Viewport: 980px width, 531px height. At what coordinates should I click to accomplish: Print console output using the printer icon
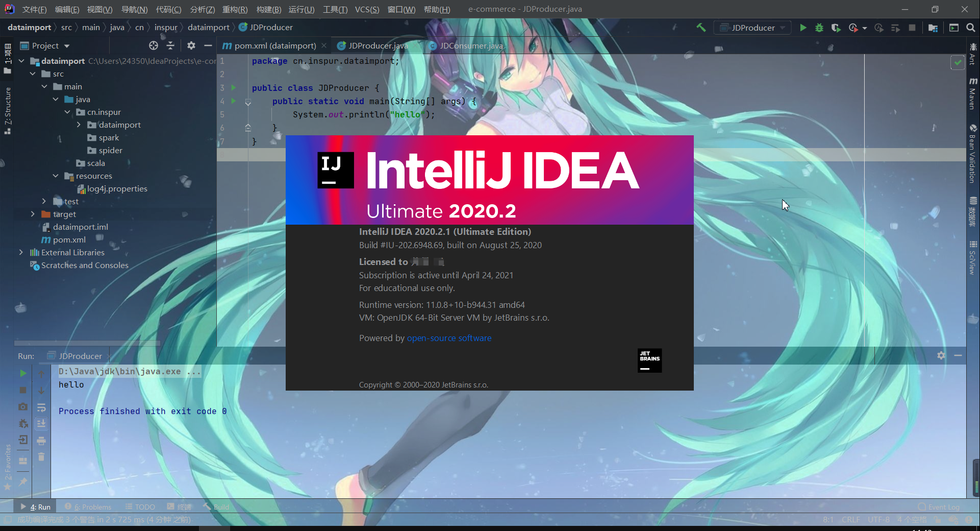pos(41,441)
